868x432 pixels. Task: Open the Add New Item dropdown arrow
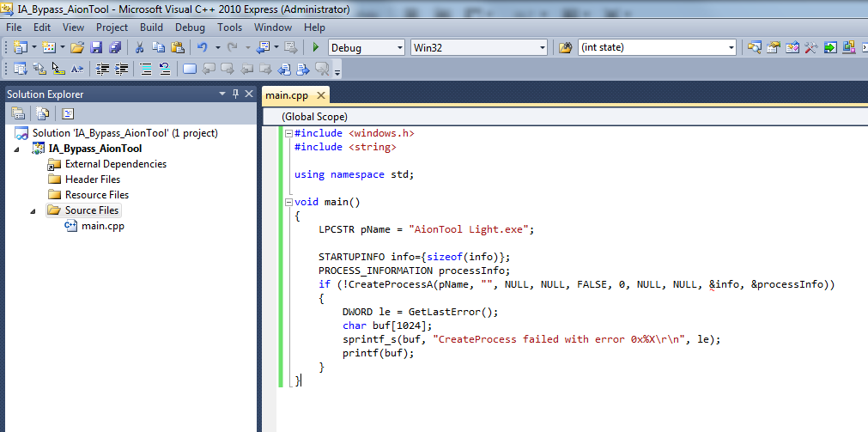(x=63, y=47)
